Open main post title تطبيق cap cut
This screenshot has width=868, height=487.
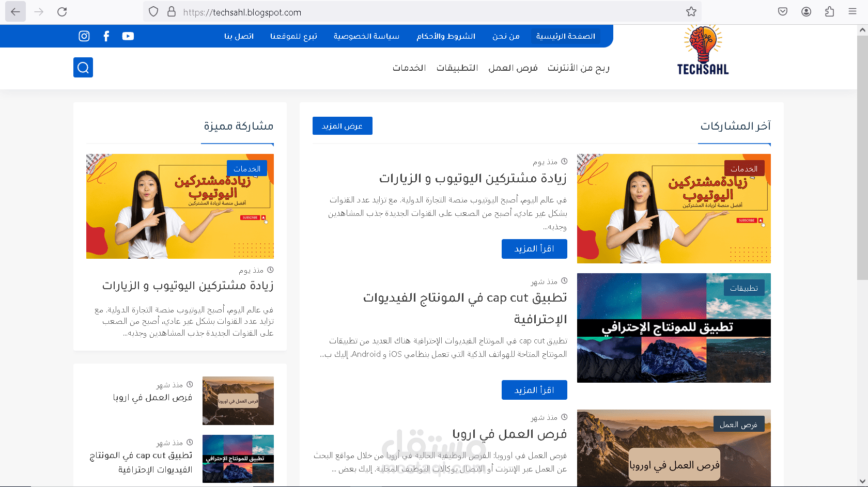(465, 308)
